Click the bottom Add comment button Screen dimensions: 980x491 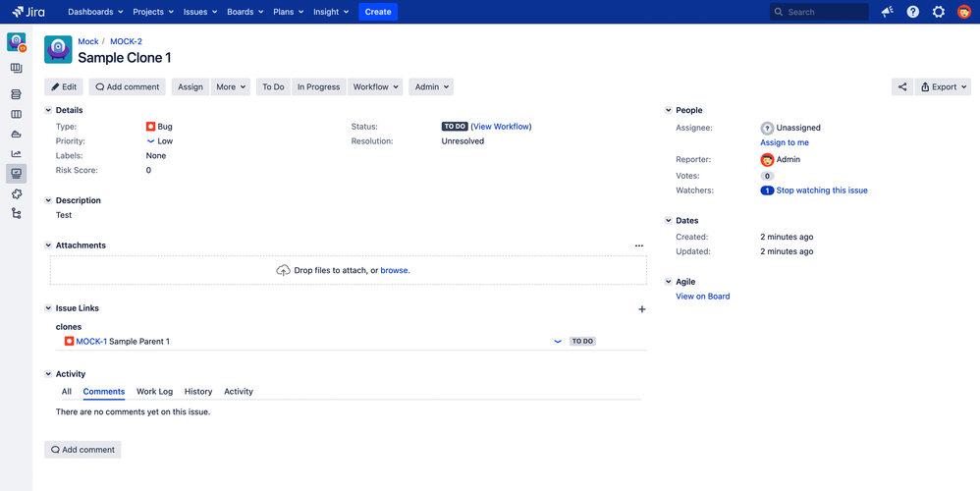[x=82, y=450]
